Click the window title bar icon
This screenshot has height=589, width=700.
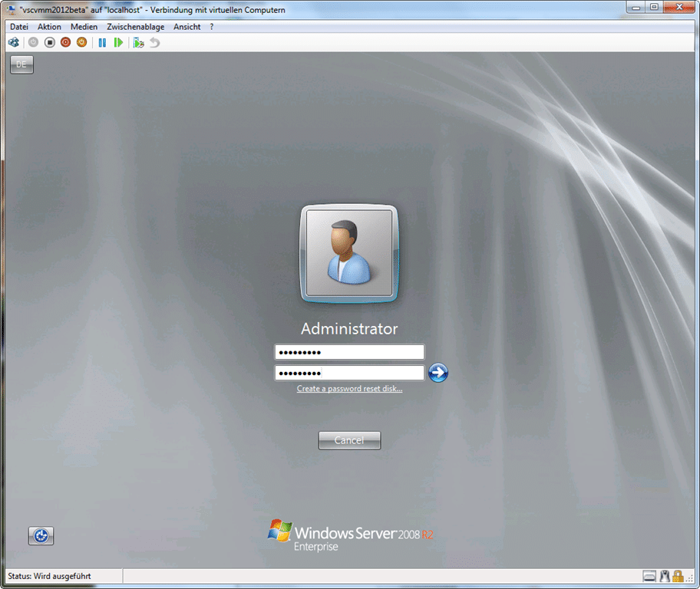pos(12,9)
